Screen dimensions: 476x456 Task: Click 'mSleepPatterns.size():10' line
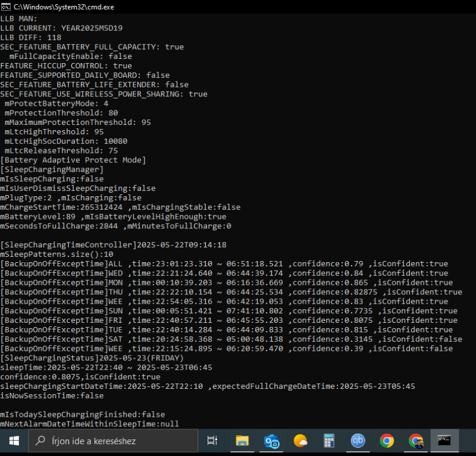click(x=57, y=254)
